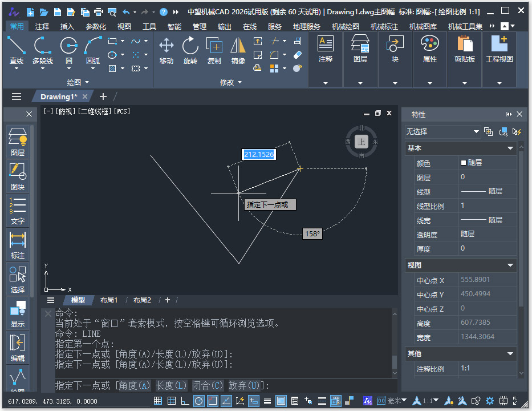Image resolution: width=532 pixels, height=411 pixels.
Task: Enable grid display in the status bar
Action: [x=172, y=400]
